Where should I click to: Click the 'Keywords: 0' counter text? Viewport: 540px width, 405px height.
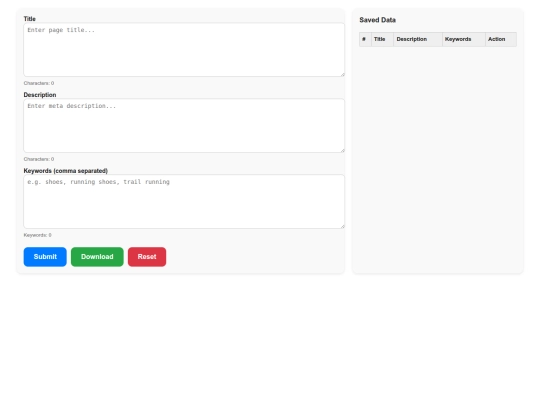38,235
